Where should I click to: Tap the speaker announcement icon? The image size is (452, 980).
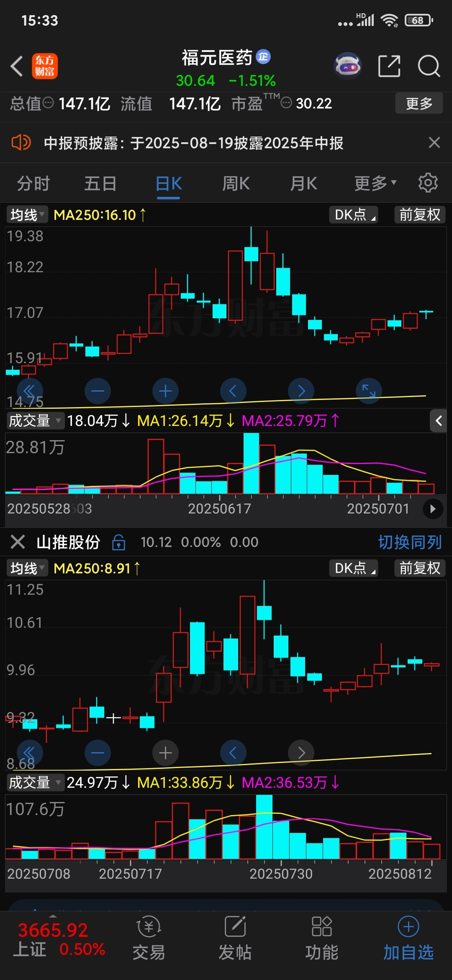(21, 143)
